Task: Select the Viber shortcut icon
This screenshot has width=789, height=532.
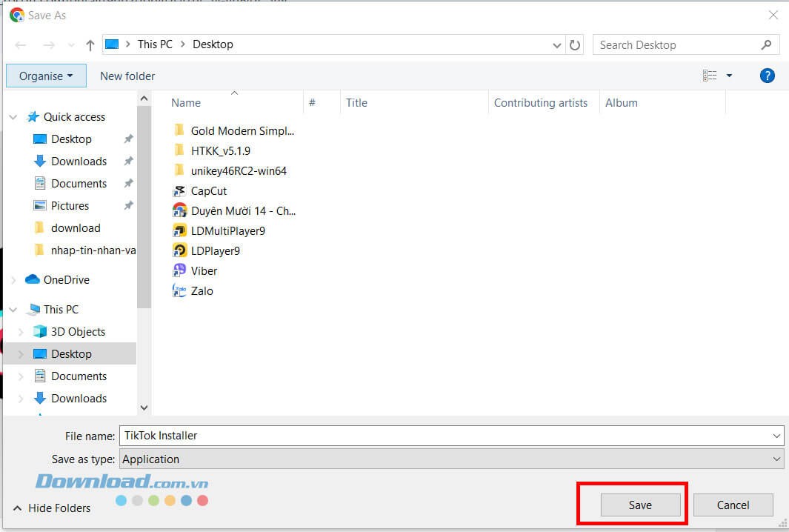Action: pos(179,270)
